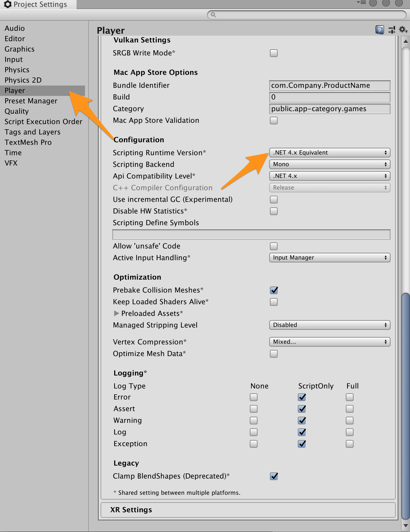Open the Player settings gear menu
Image resolution: width=410 pixels, height=532 pixels.
pyautogui.click(x=403, y=29)
